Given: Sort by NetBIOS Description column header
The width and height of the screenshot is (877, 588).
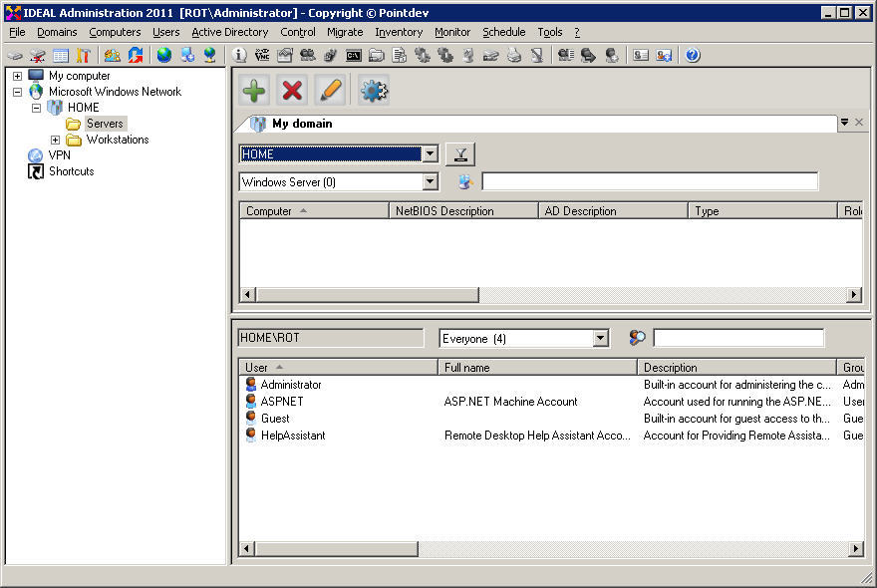Looking at the screenshot, I should 463,211.
